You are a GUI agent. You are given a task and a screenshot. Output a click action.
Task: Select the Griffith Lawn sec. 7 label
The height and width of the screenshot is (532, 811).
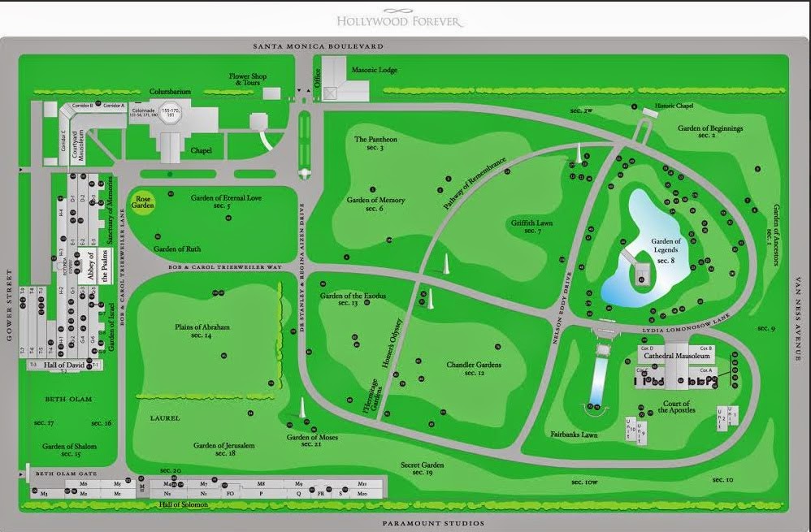point(531,227)
